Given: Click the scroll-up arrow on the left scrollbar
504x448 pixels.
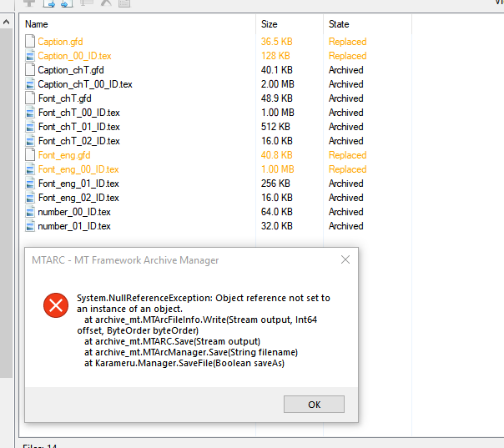Looking at the screenshot, I should point(6,22).
